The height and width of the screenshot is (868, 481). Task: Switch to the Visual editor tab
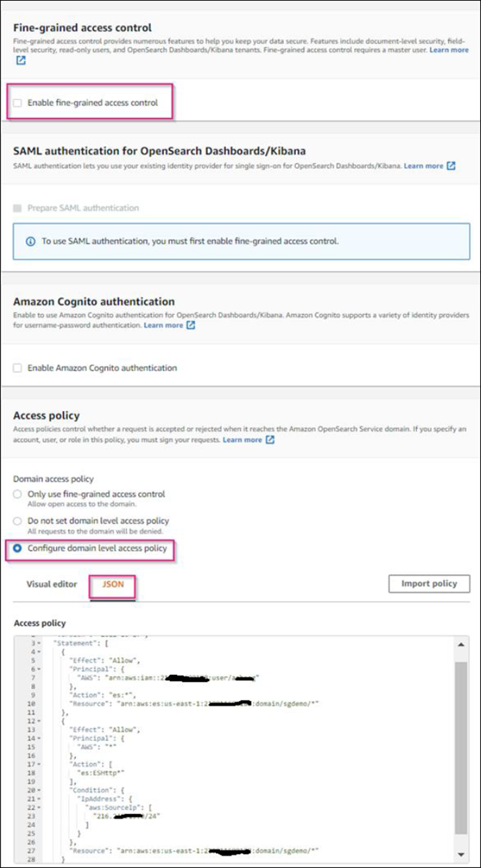(x=52, y=584)
